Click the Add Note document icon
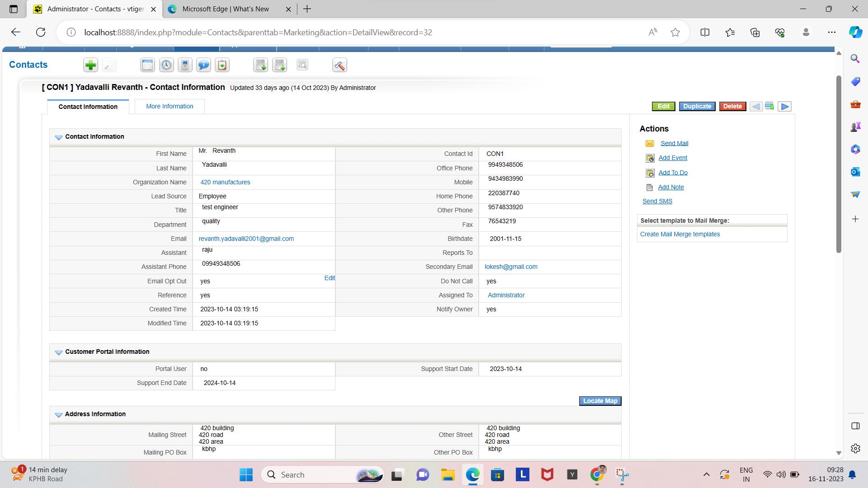The height and width of the screenshot is (488, 868). click(650, 187)
